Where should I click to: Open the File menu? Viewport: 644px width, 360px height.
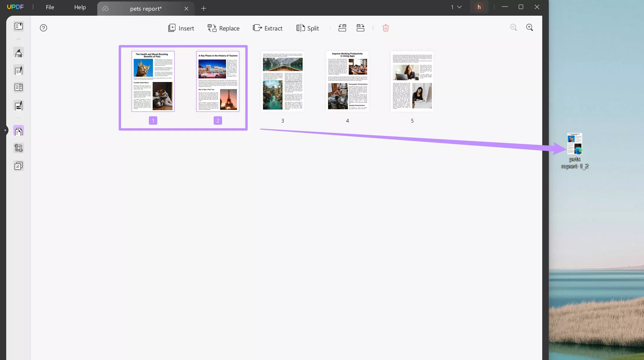pyautogui.click(x=50, y=7)
